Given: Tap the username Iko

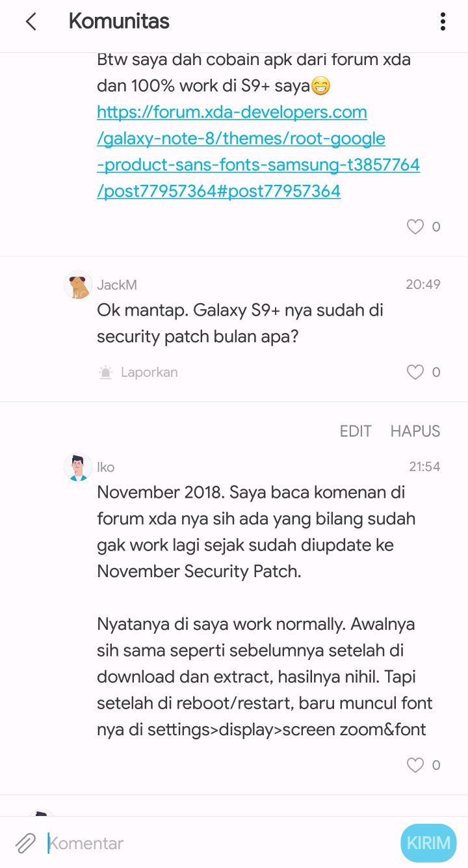Looking at the screenshot, I should tap(106, 467).
